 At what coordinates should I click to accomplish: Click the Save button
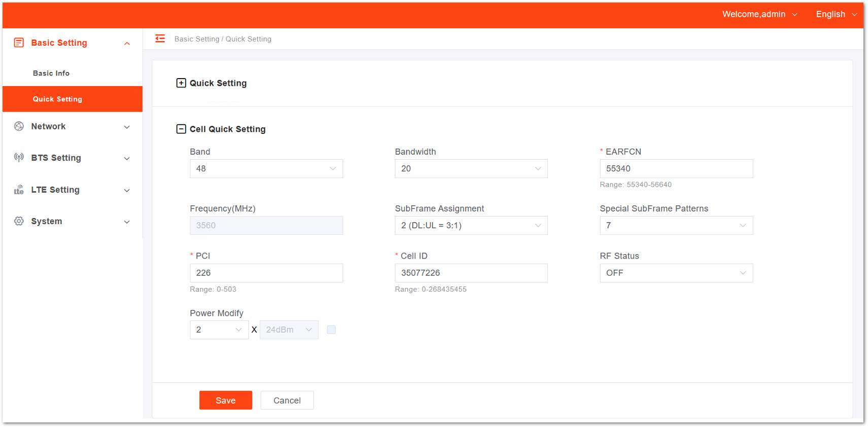pos(226,400)
